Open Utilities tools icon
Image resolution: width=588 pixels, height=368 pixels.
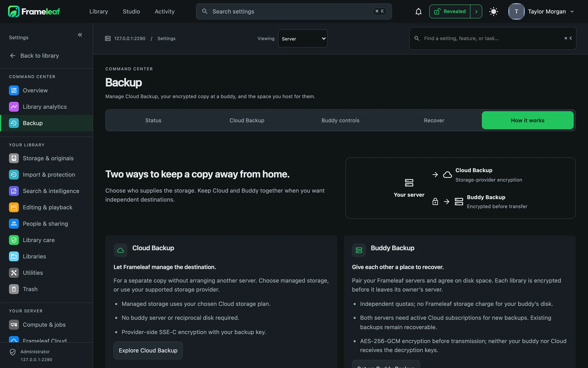coord(14,273)
